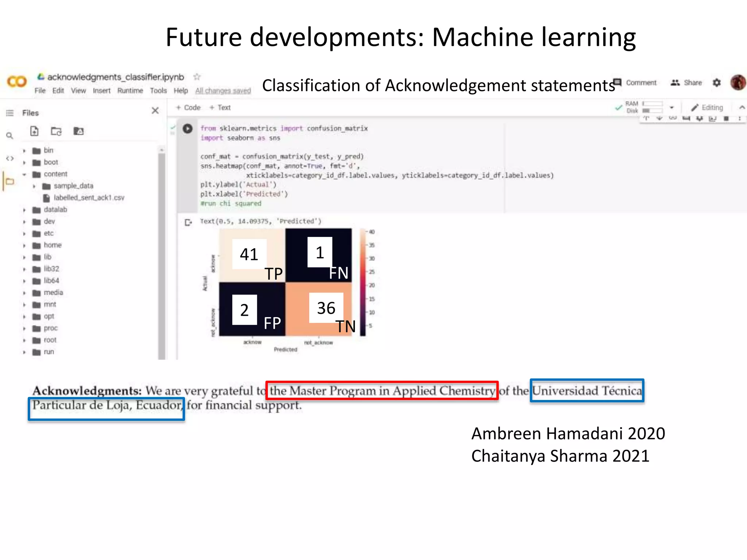Select the opt folder

coord(43,316)
